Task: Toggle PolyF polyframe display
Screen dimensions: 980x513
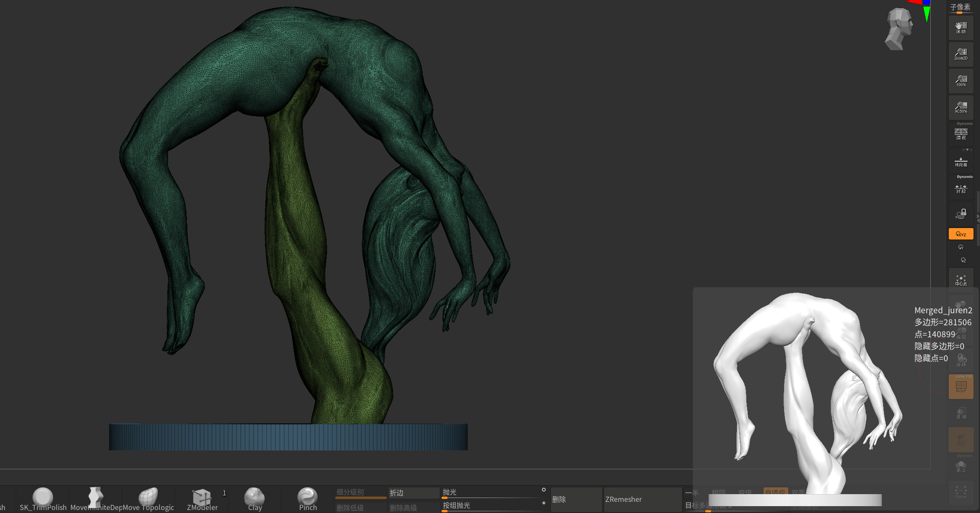Action: tap(961, 387)
